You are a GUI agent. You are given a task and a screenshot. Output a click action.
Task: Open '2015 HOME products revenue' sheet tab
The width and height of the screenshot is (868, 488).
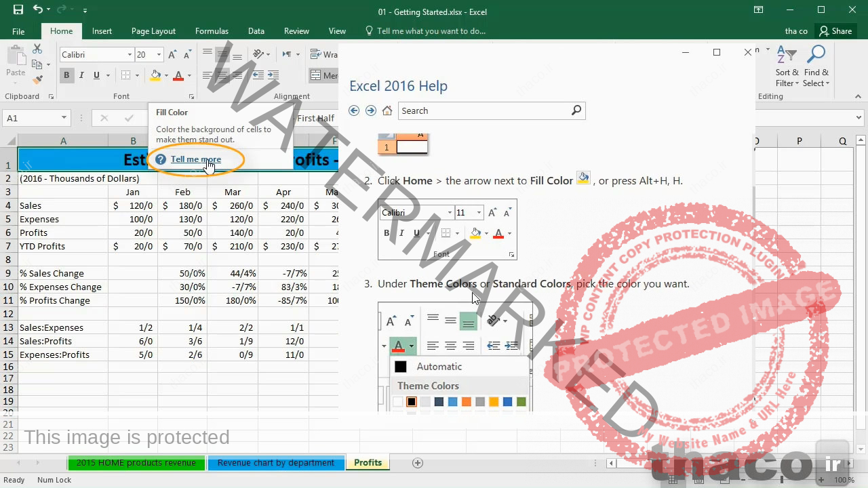[x=136, y=463]
